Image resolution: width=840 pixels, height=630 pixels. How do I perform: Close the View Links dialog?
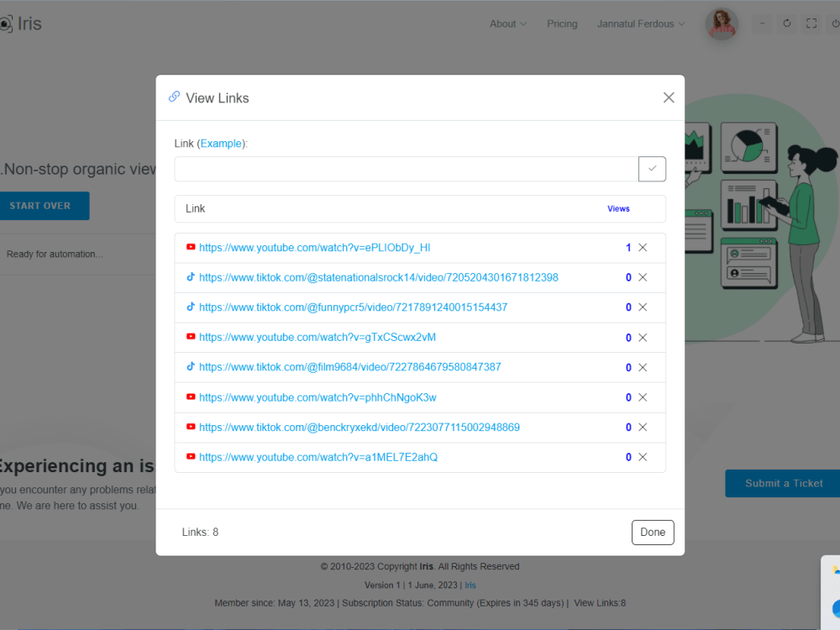click(x=669, y=97)
